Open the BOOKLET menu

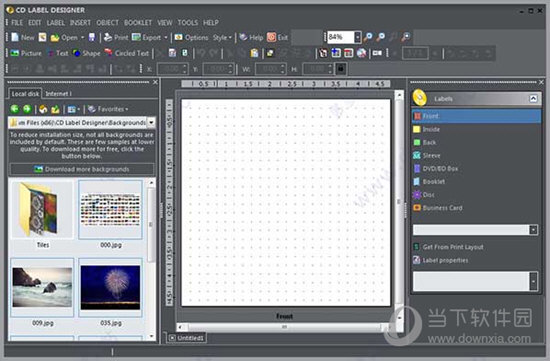click(x=138, y=23)
